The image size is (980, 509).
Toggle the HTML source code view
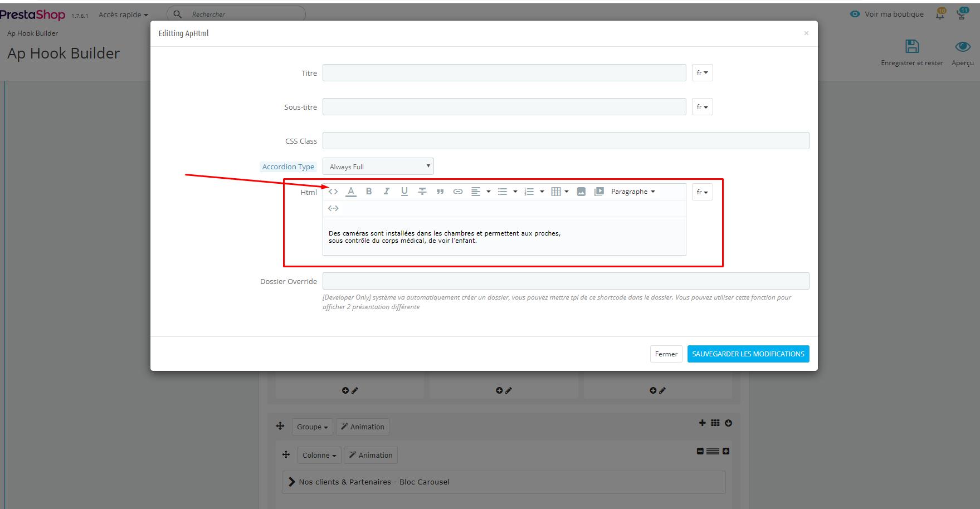[333, 191]
